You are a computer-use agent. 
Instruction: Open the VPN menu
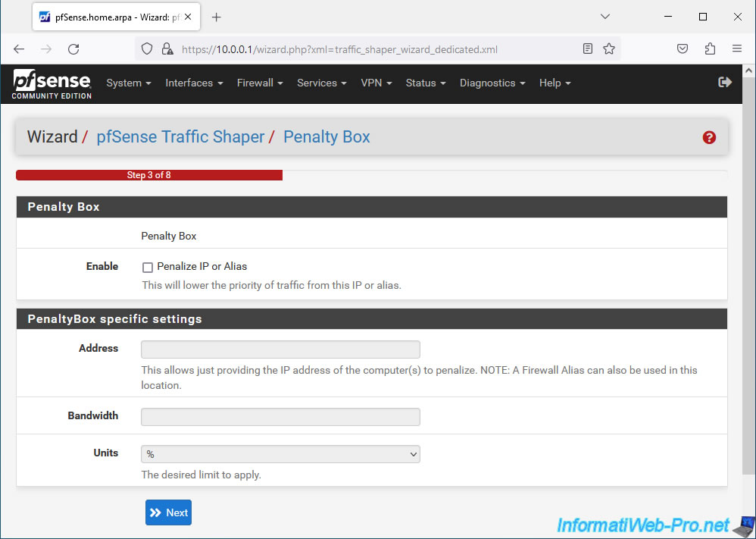pyautogui.click(x=376, y=83)
